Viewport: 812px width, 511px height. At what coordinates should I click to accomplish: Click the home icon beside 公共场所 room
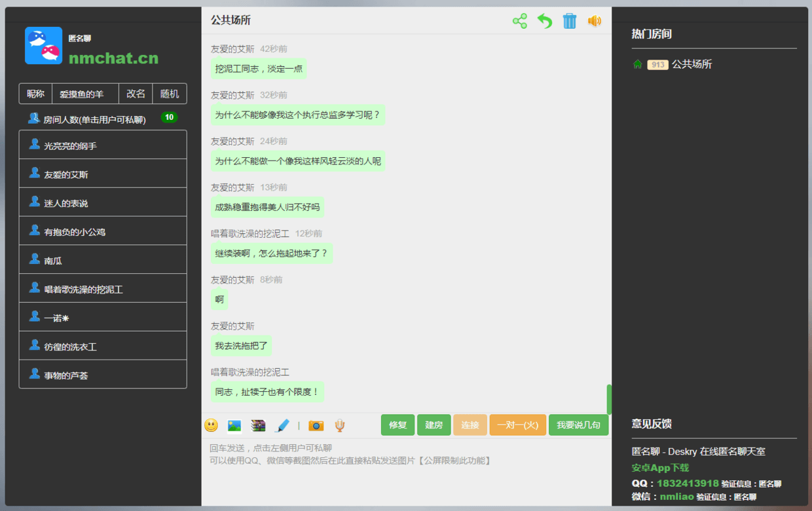[638, 64]
